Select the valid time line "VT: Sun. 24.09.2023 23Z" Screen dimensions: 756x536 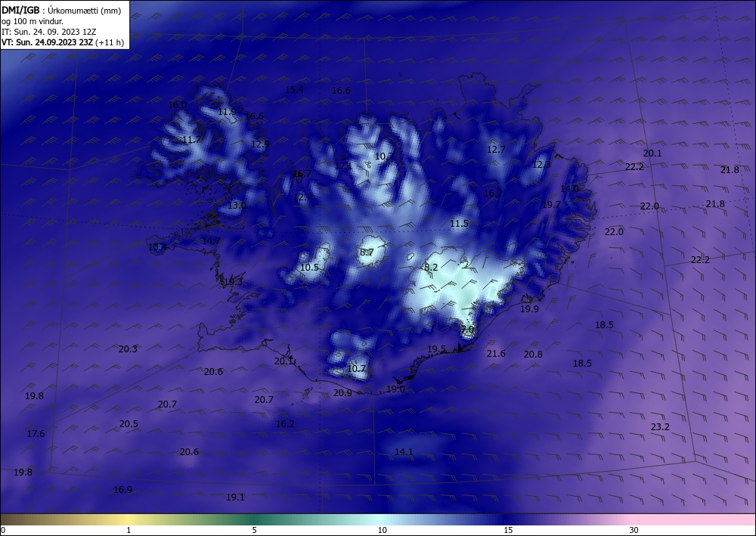coord(47,42)
